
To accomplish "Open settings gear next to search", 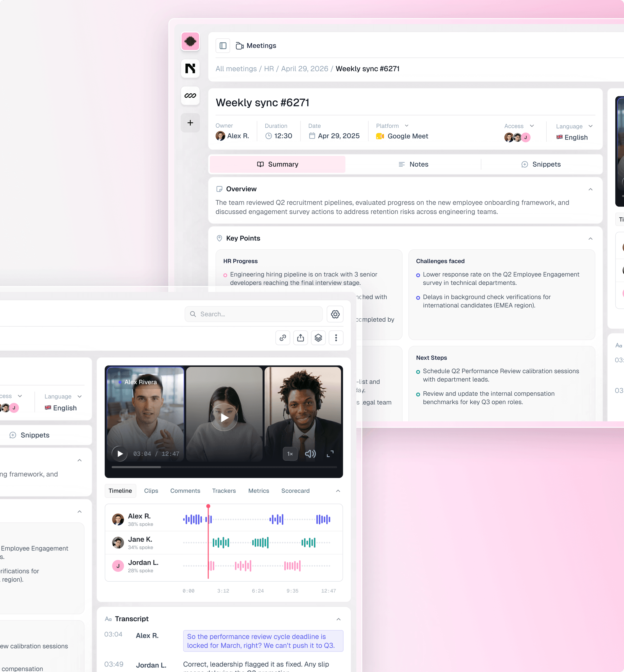I will 335,314.
